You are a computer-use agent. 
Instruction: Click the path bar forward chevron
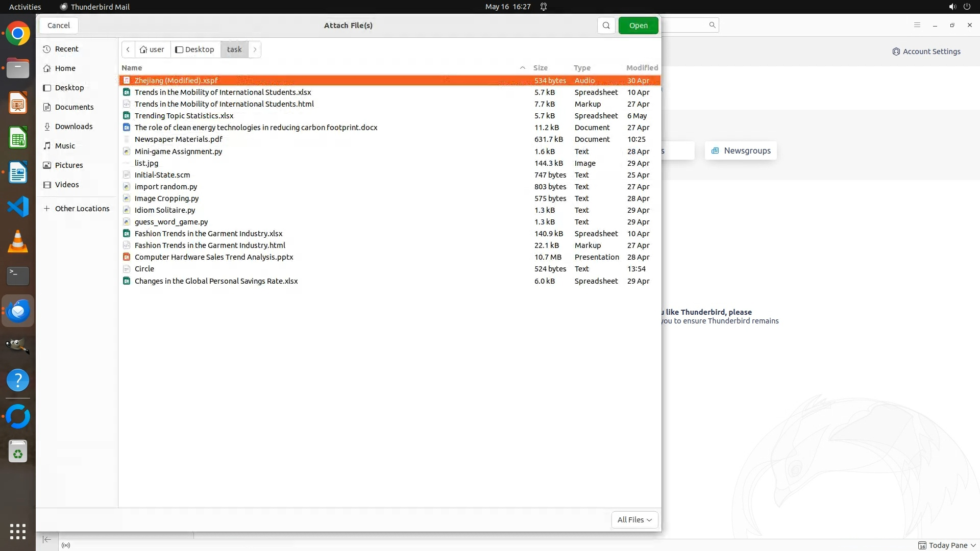tap(255, 49)
